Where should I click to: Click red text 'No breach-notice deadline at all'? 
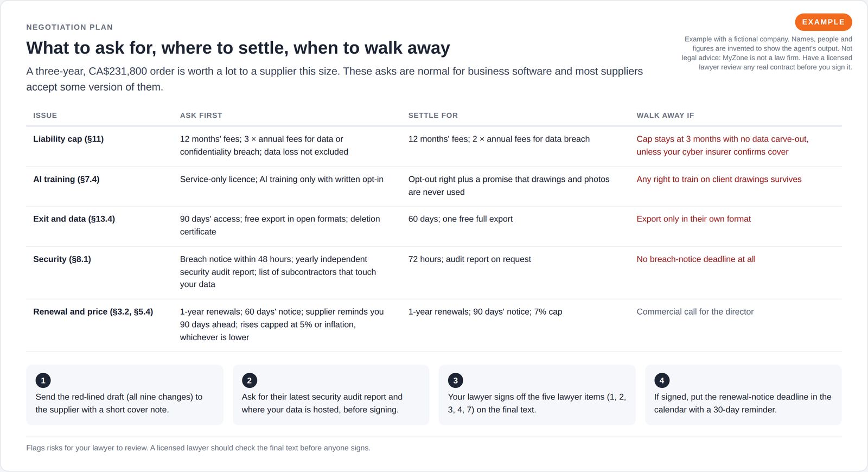pos(695,259)
